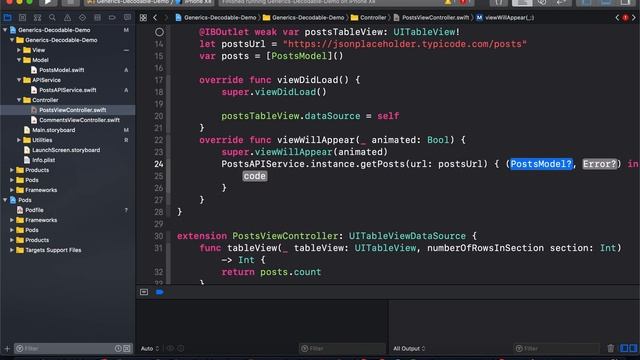Viewport: 640px width, 360px height.
Task: Toggle recent files filter in navigator
Action: 118,348
